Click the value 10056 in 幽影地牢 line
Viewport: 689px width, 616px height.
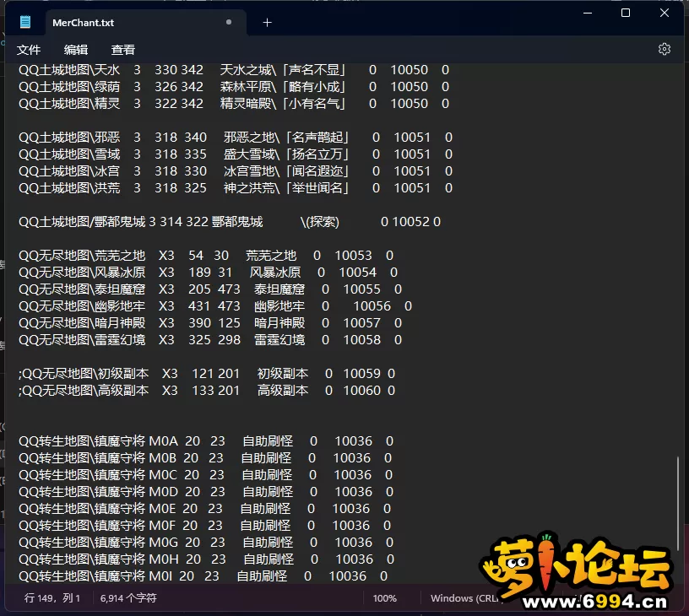[372, 306]
